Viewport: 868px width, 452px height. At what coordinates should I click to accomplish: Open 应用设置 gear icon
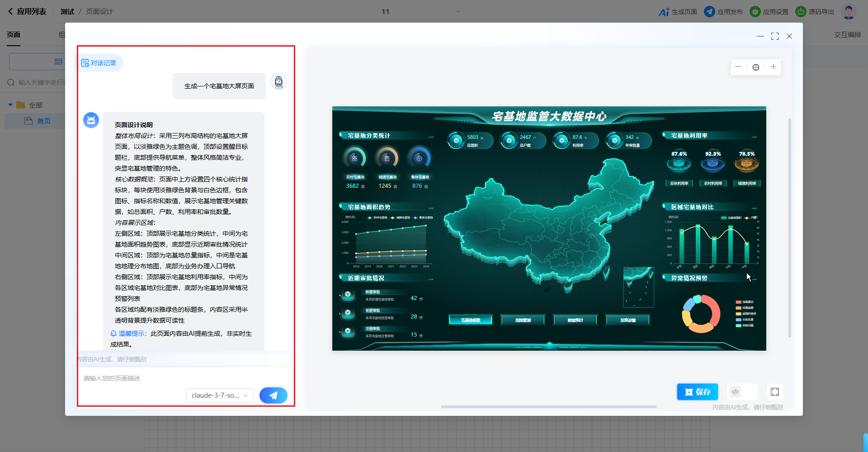755,12
